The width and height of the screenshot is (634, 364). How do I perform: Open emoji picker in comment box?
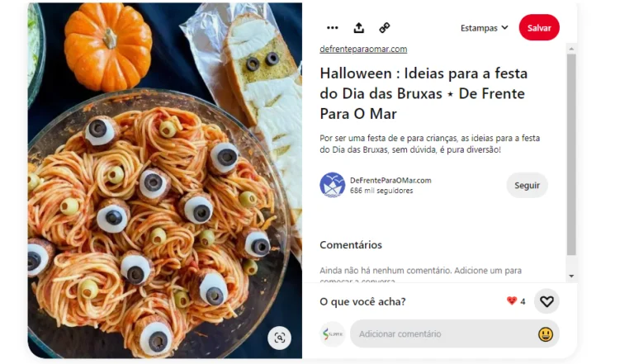(546, 334)
